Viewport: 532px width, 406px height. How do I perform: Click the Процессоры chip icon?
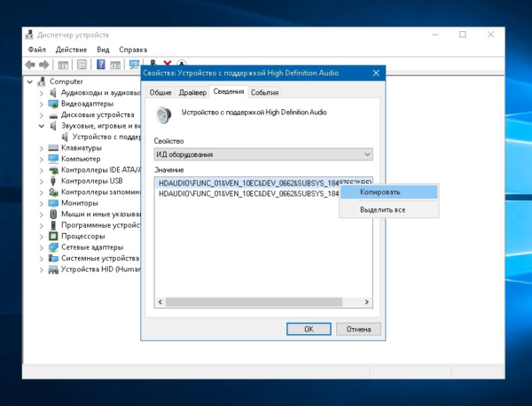tap(53, 236)
